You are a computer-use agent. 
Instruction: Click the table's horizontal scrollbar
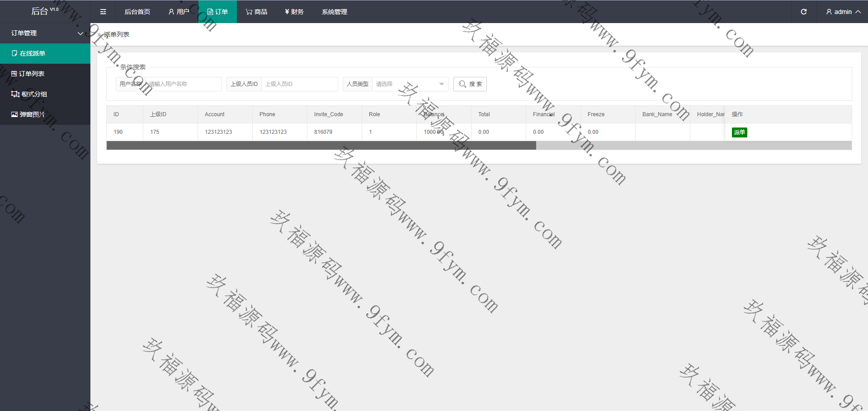[x=321, y=146]
